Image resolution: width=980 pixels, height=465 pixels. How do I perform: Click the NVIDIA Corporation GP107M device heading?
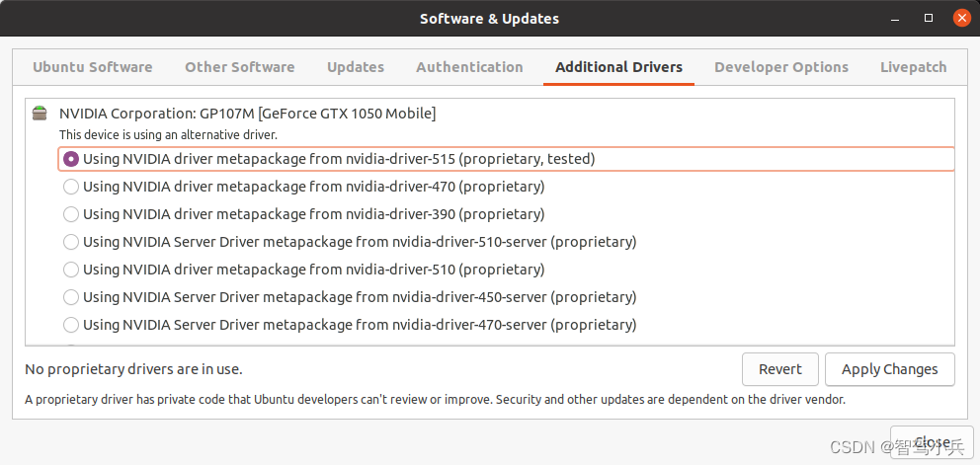click(248, 114)
